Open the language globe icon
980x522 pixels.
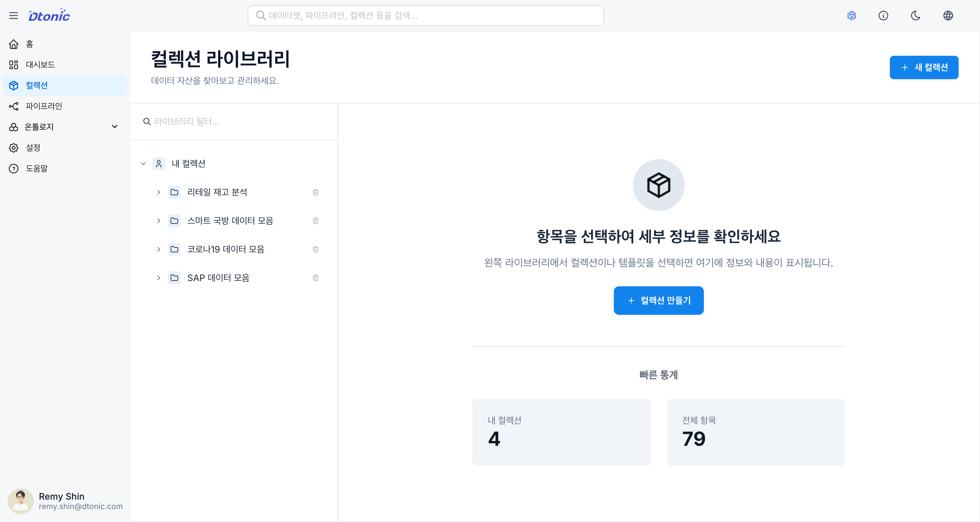(x=948, y=16)
